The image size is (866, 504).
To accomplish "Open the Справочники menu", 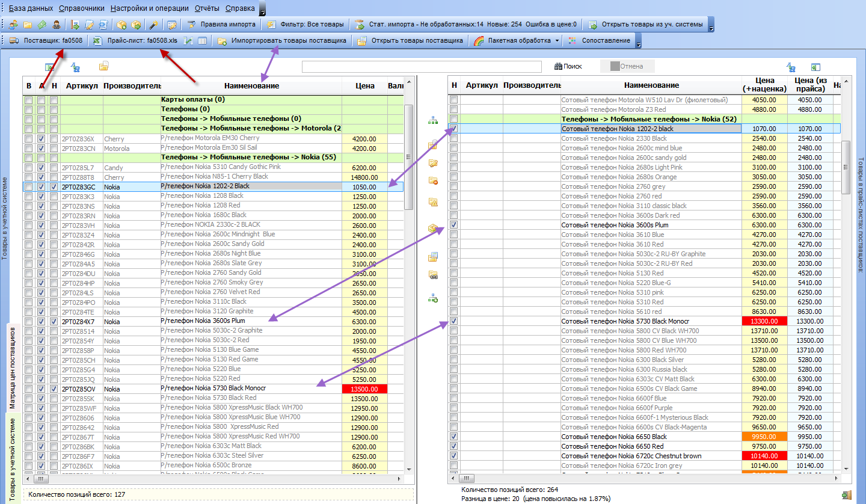I will coord(82,8).
